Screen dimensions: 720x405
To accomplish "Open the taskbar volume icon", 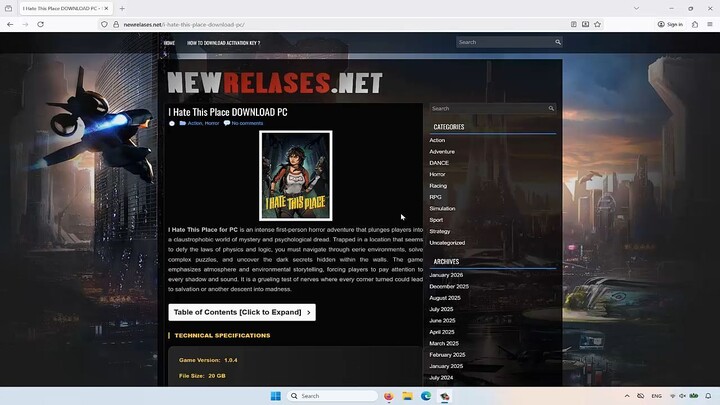I will click(x=682, y=396).
